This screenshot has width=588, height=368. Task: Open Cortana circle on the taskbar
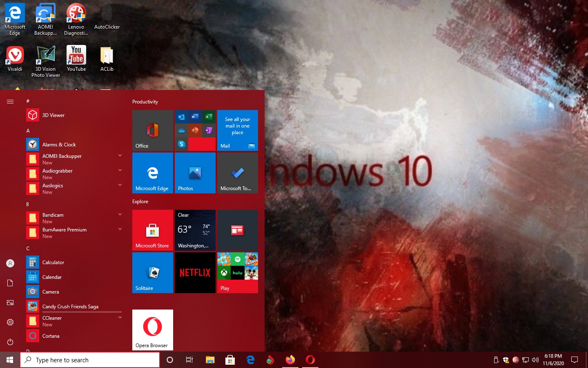tap(170, 360)
